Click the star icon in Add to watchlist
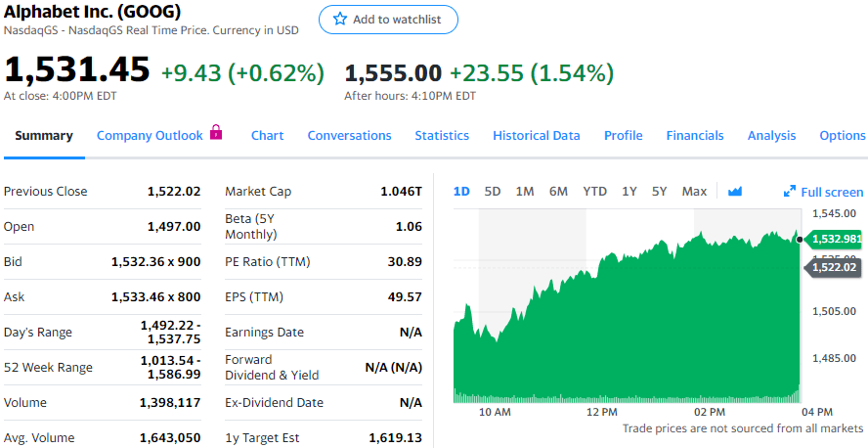This screenshot has width=868, height=448. tap(340, 20)
